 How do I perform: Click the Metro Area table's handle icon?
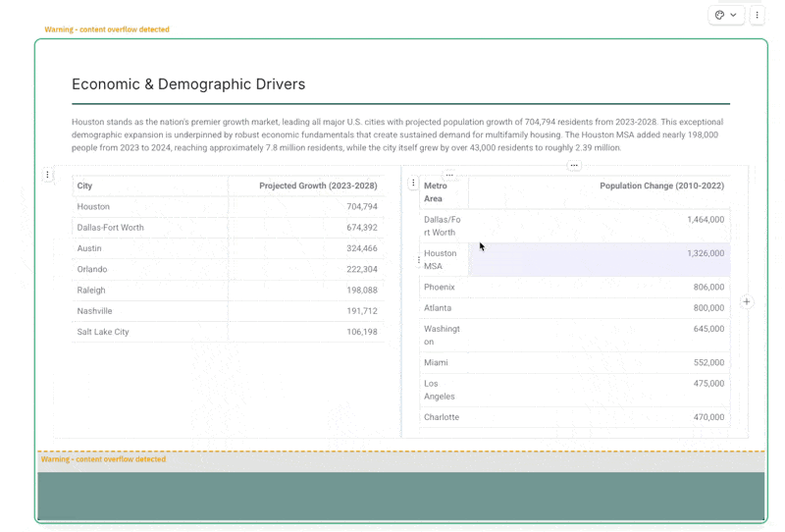(x=413, y=184)
